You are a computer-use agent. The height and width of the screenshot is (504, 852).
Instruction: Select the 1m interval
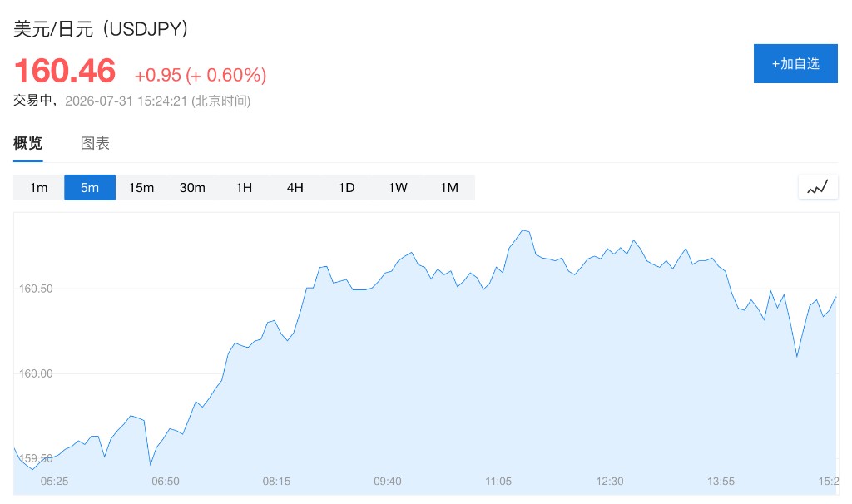[38, 187]
